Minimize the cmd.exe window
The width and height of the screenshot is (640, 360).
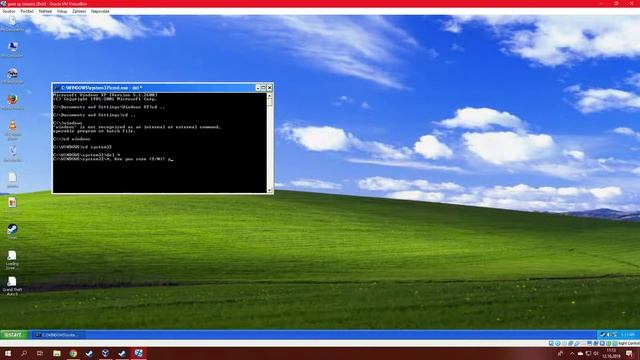(258, 88)
